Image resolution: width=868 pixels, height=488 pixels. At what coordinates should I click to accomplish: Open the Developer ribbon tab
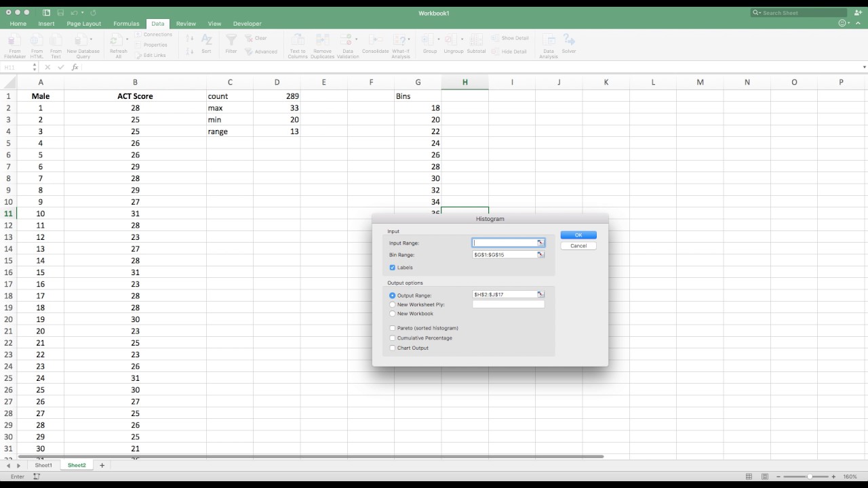click(x=247, y=24)
